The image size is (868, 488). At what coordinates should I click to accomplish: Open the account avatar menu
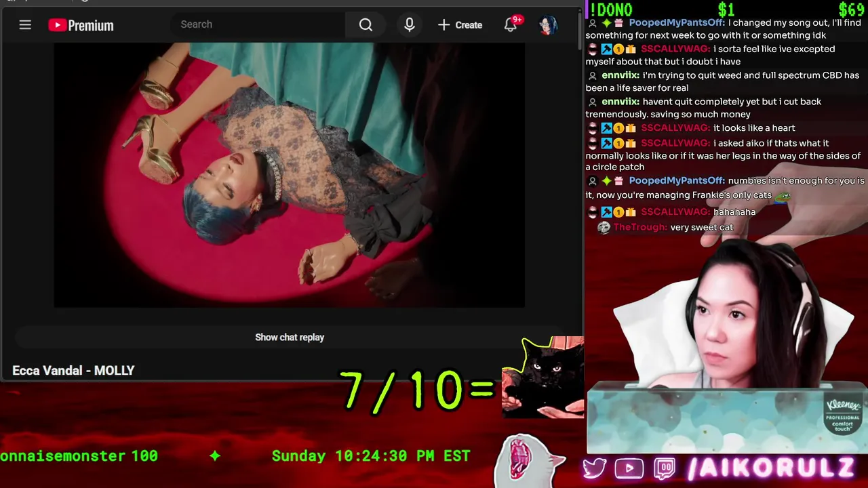click(x=548, y=25)
